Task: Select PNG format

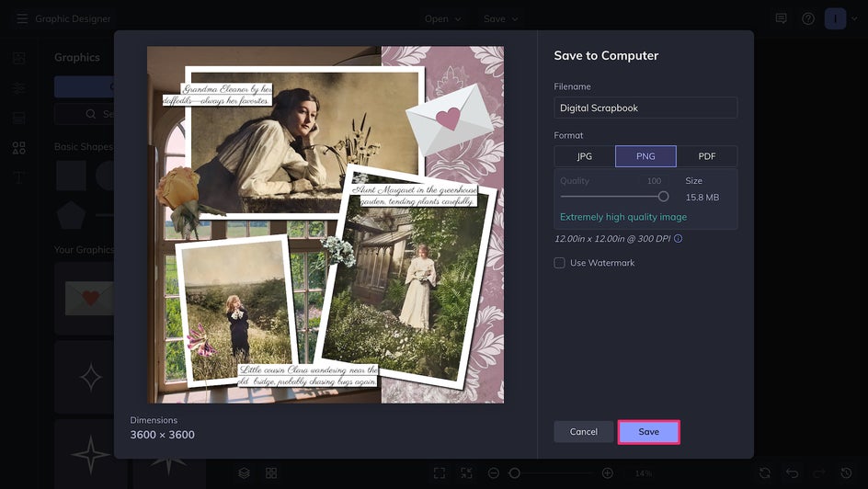Action: [645, 156]
